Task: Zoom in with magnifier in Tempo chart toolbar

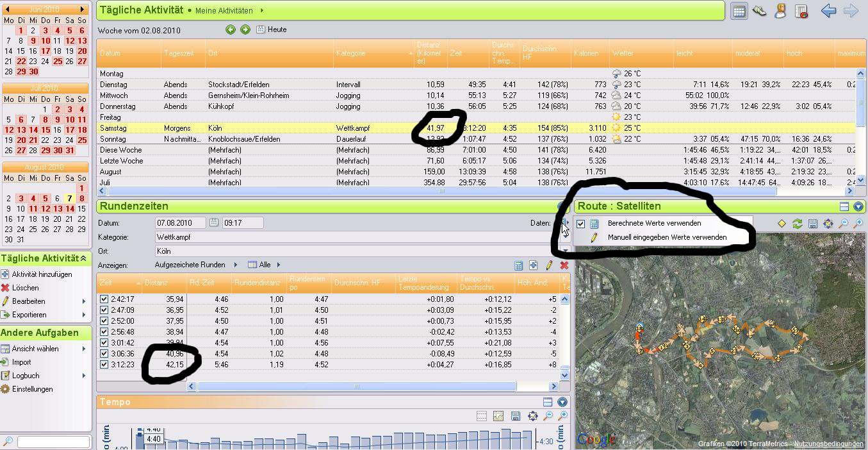Action: 548,417
